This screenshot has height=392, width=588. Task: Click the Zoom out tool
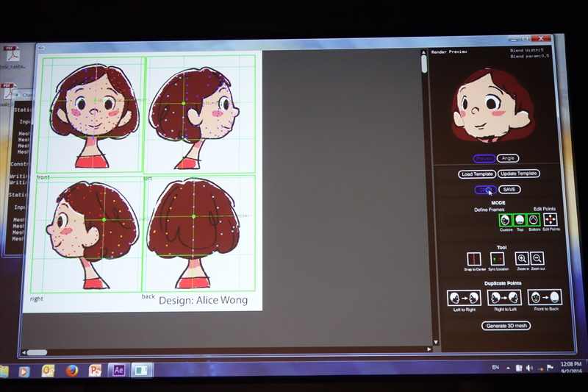537,258
